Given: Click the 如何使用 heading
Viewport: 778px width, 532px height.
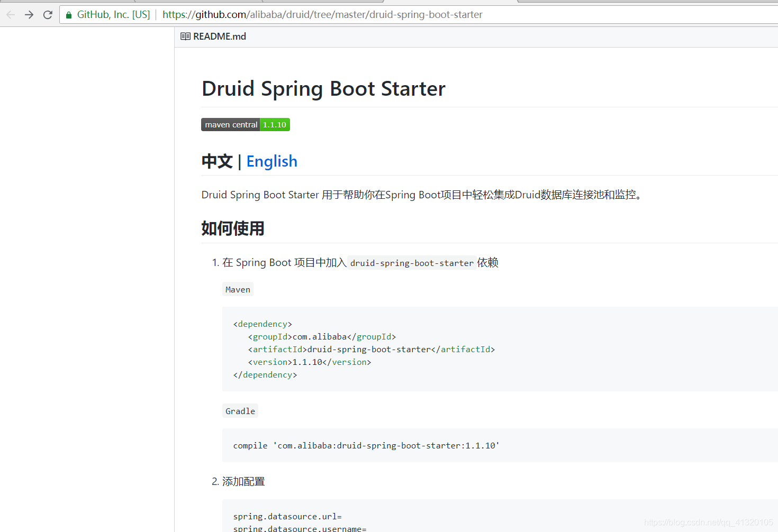Looking at the screenshot, I should click(233, 228).
